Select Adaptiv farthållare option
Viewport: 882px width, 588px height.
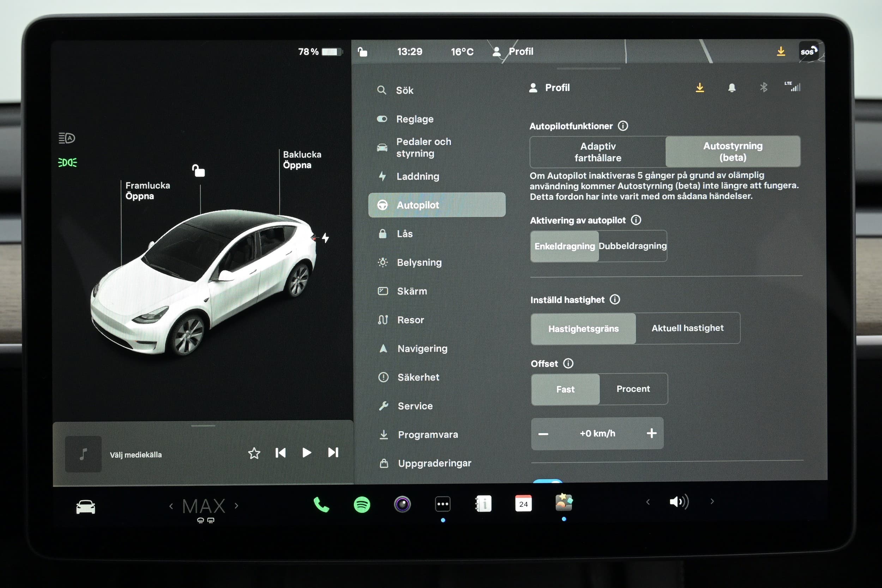click(x=598, y=152)
